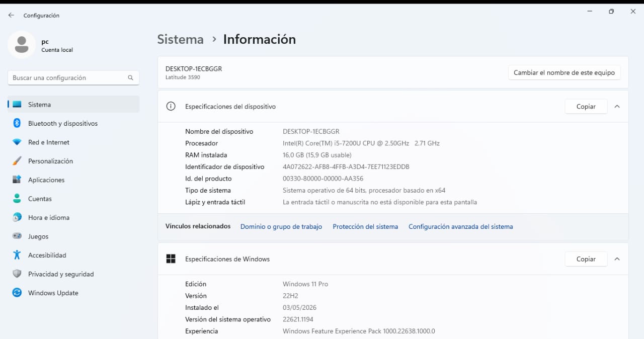Click the Juegos gamepad icon

tap(17, 236)
